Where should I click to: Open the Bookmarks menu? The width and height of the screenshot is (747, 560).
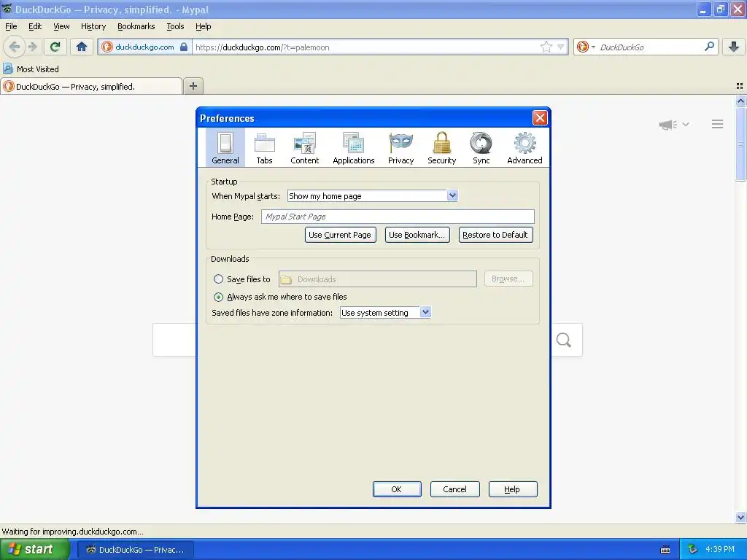[x=136, y=26]
